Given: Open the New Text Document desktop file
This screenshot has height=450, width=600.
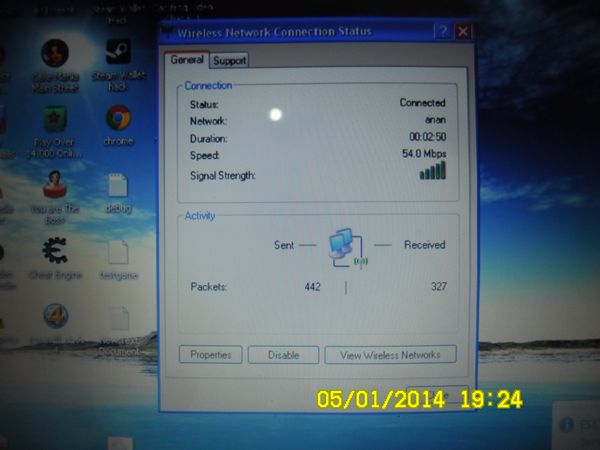Looking at the screenshot, I should [119, 319].
